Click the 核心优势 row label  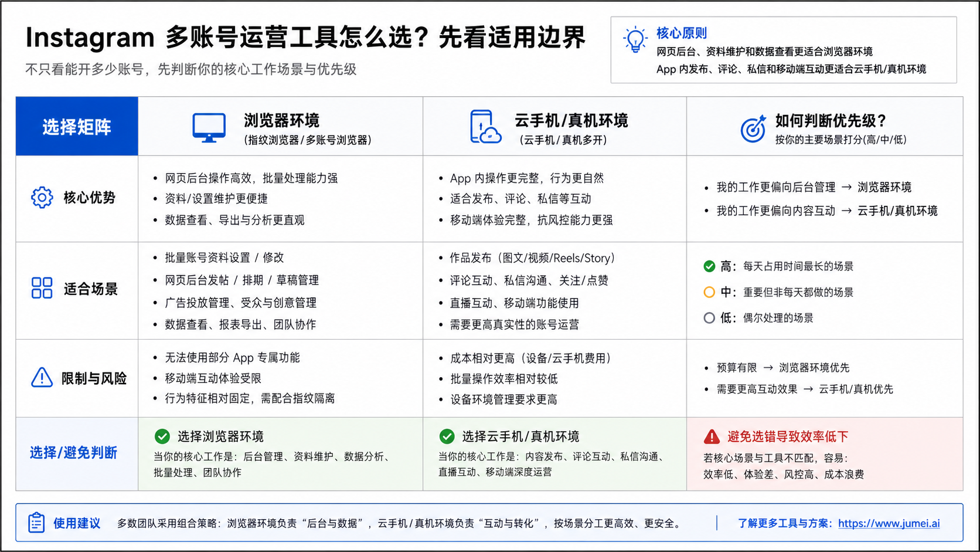pos(89,198)
